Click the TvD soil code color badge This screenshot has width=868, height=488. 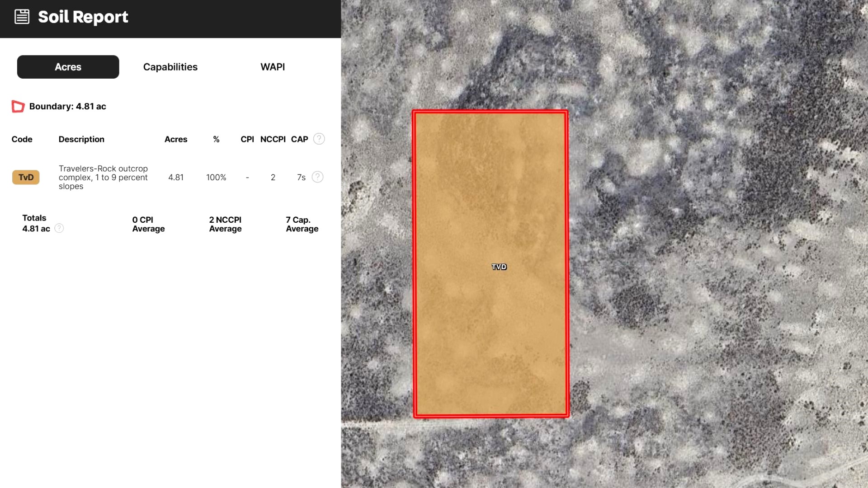[x=26, y=177]
